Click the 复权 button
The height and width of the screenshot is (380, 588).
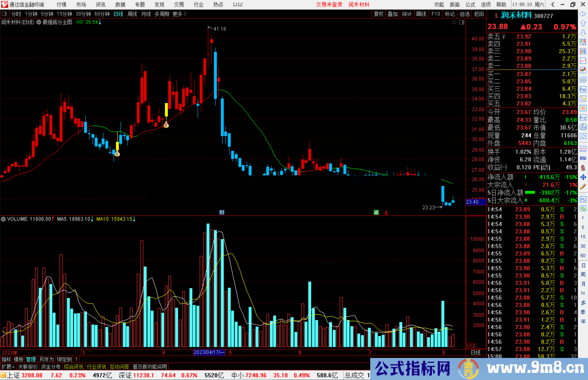[378, 14]
